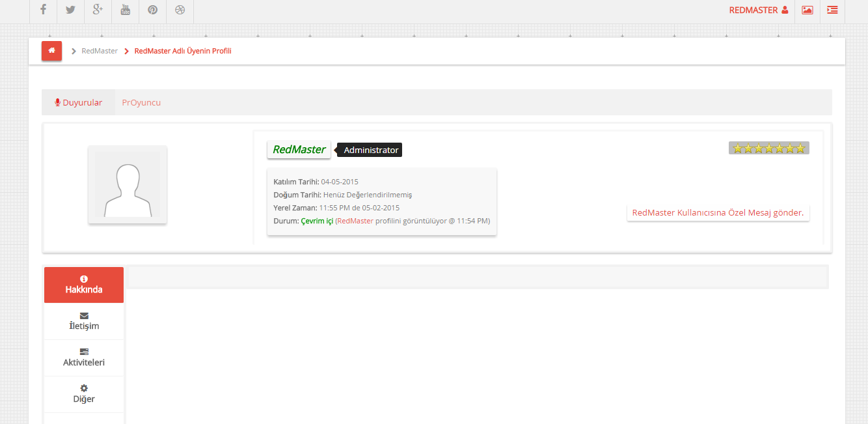Click the Duyurular announcements tab
Screen dimensions: 868x424
(x=79, y=102)
